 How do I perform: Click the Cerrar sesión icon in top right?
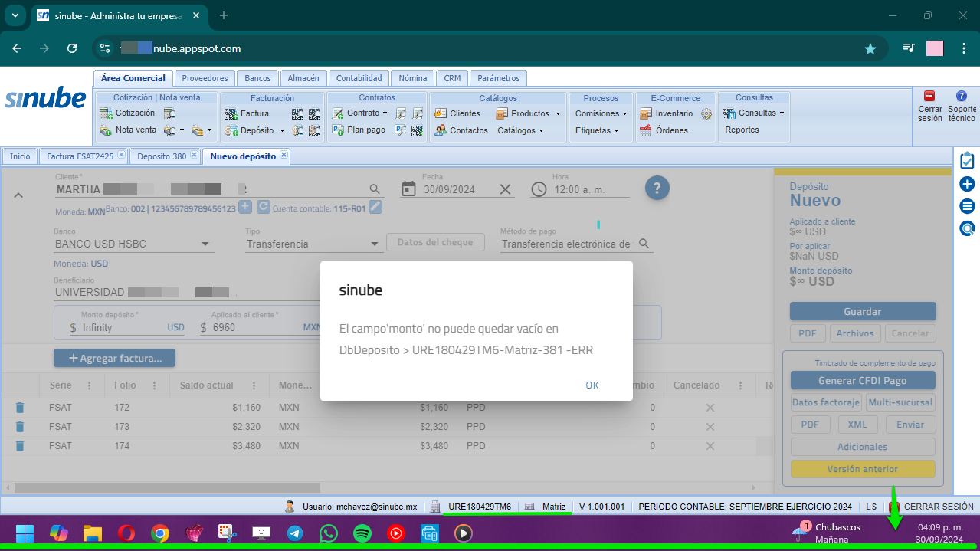(929, 97)
